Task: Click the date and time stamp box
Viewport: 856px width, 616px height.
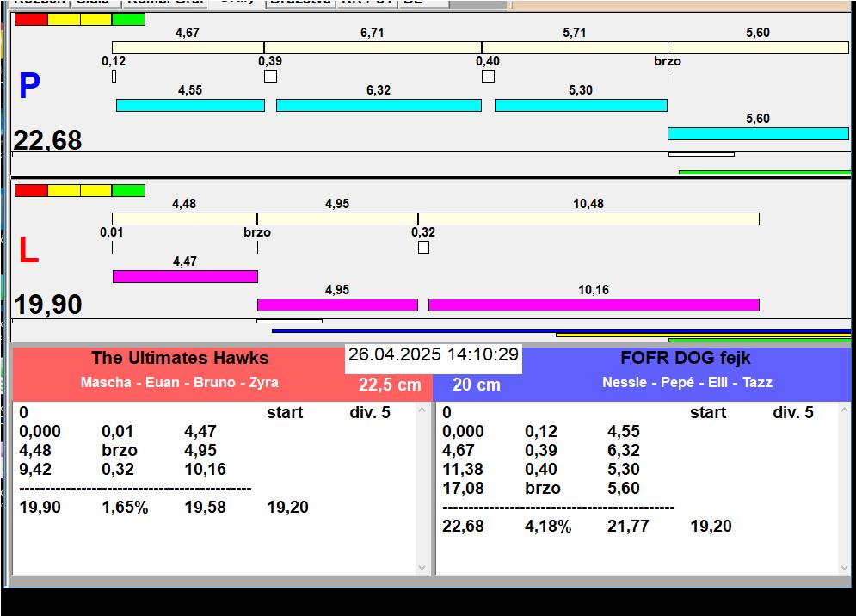Action: point(433,355)
